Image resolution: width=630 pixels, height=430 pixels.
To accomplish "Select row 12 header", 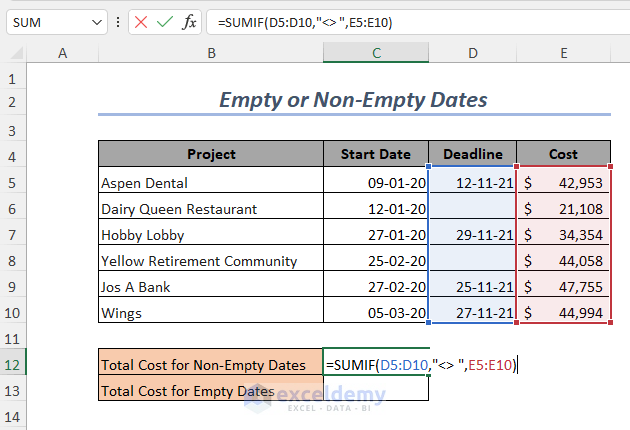I will tap(12, 365).
